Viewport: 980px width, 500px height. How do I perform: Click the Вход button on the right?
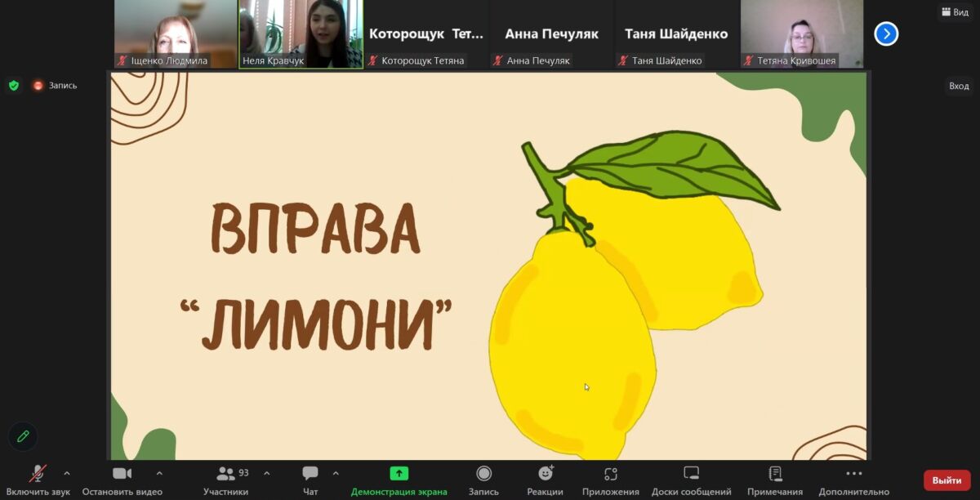click(959, 86)
